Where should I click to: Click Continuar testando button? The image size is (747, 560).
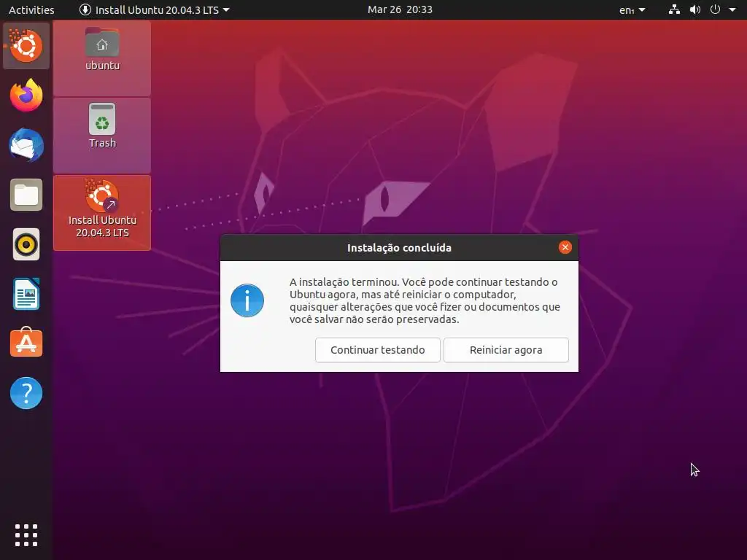tap(378, 350)
